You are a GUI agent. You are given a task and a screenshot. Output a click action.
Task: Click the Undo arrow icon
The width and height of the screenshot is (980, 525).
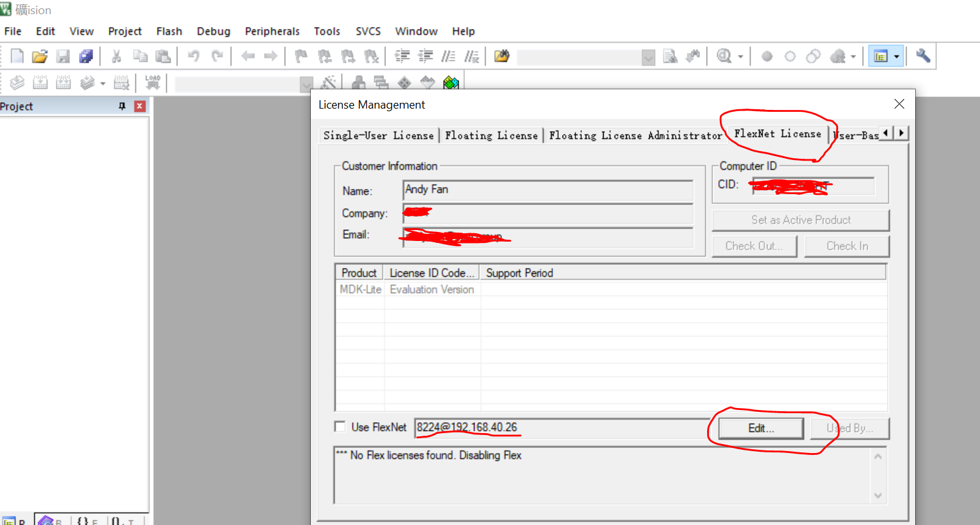coord(194,57)
